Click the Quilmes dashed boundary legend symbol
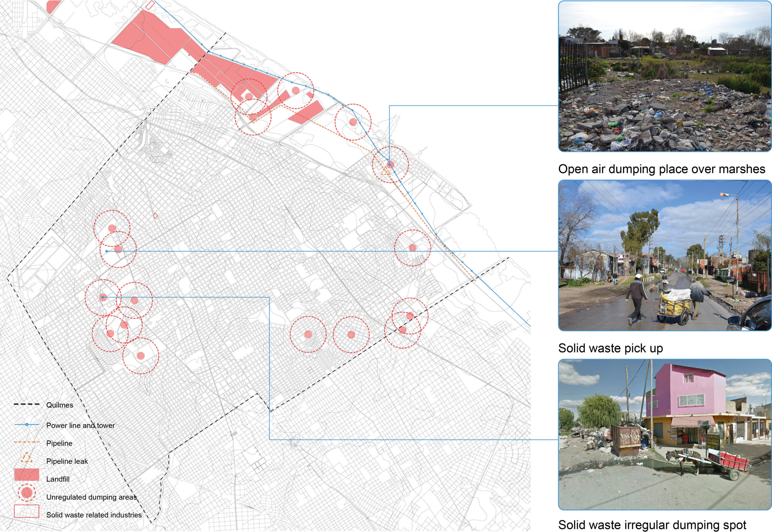The image size is (772, 532). pos(27,405)
